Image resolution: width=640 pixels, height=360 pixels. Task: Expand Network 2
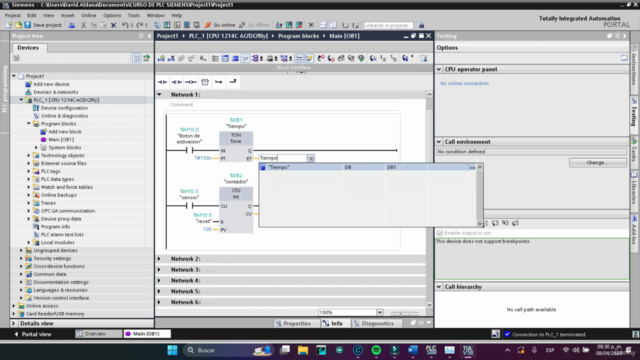coord(160,259)
